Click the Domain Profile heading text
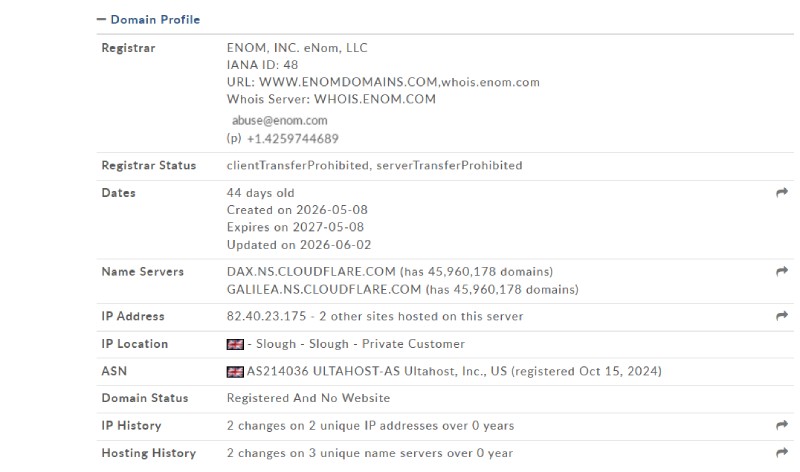Screen dimensions: 800x472 (155, 19)
